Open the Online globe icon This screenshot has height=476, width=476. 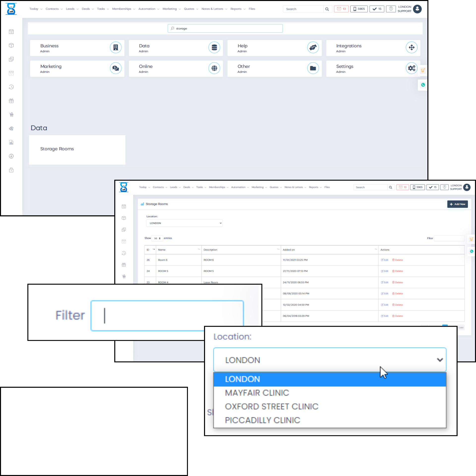point(214,68)
